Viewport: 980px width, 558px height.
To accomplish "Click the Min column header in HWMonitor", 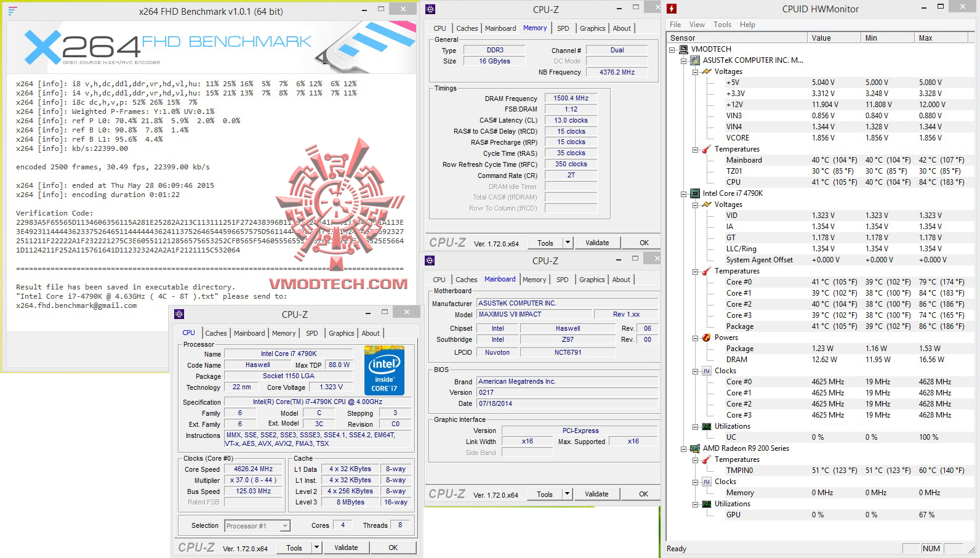I will 888,38.
